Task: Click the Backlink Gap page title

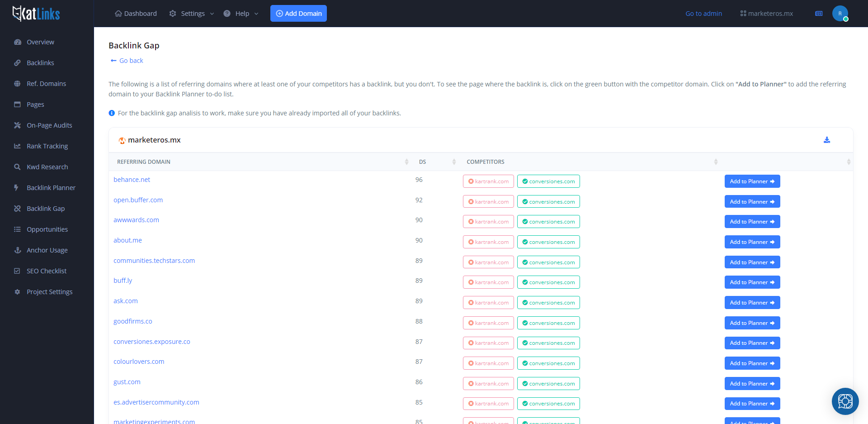Action: (x=134, y=45)
